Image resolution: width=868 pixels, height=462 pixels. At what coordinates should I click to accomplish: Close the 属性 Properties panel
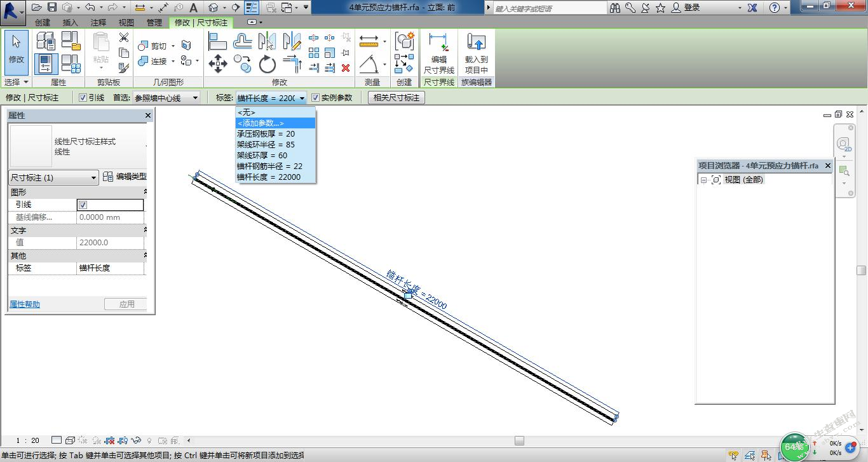(x=148, y=116)
